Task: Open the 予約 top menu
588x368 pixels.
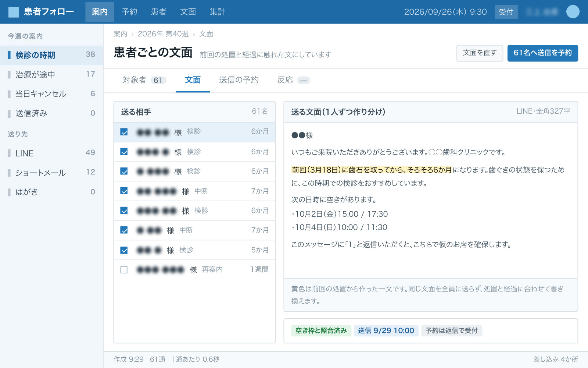Action: [129, 12]
